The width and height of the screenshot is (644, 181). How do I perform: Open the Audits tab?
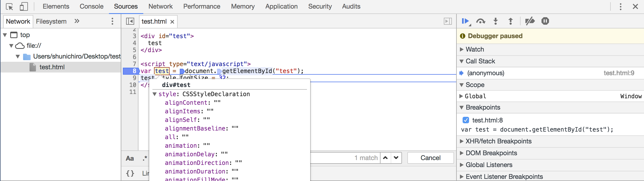pyautogui.click(x=351, y=6)
